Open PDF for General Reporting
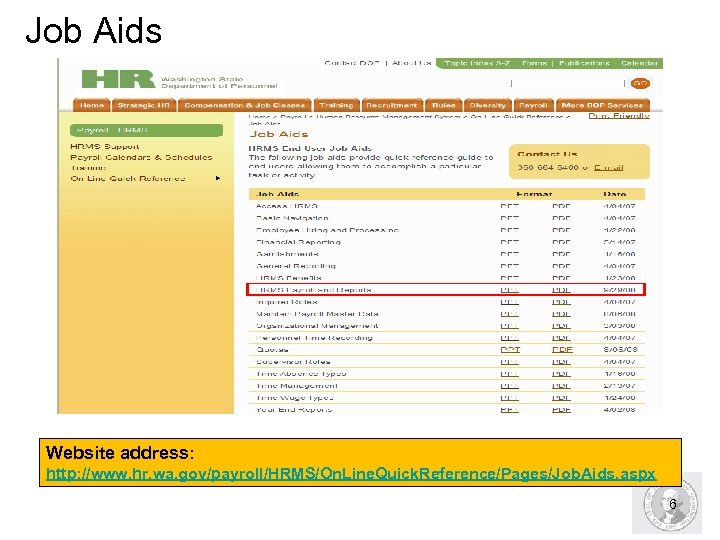This screenshot has height=540, width=720. [561, 266]
